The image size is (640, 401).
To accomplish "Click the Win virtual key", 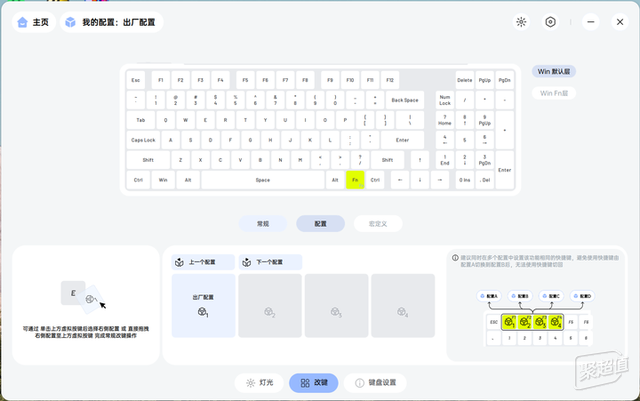I will point(163,180).
